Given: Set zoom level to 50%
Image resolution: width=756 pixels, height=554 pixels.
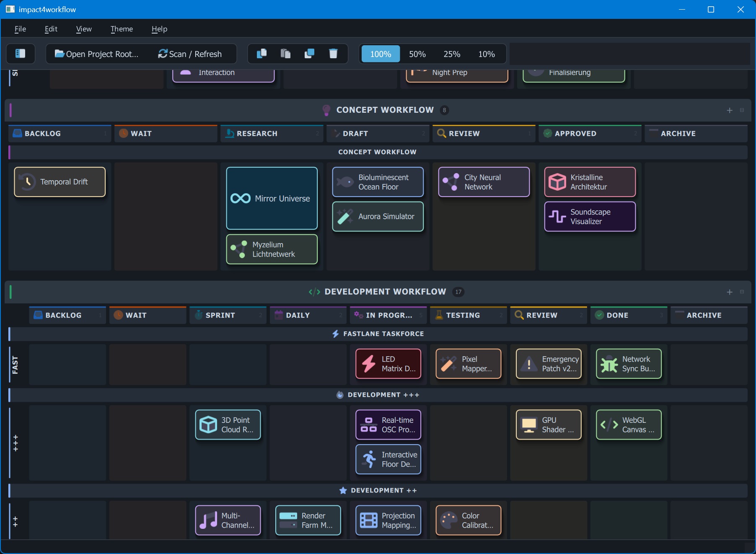Looking at the screenshot, I should point(417,54).
